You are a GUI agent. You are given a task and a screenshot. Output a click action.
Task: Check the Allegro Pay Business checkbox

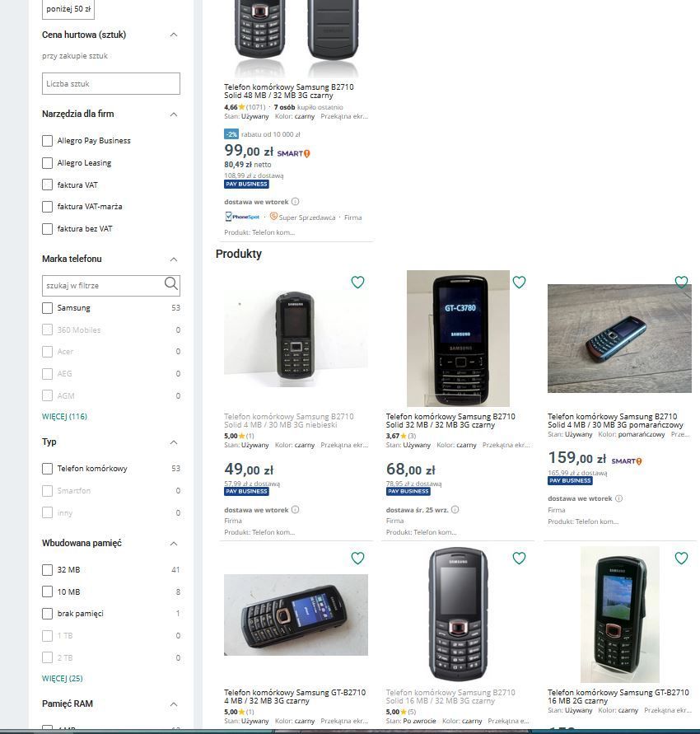point(47,141)
